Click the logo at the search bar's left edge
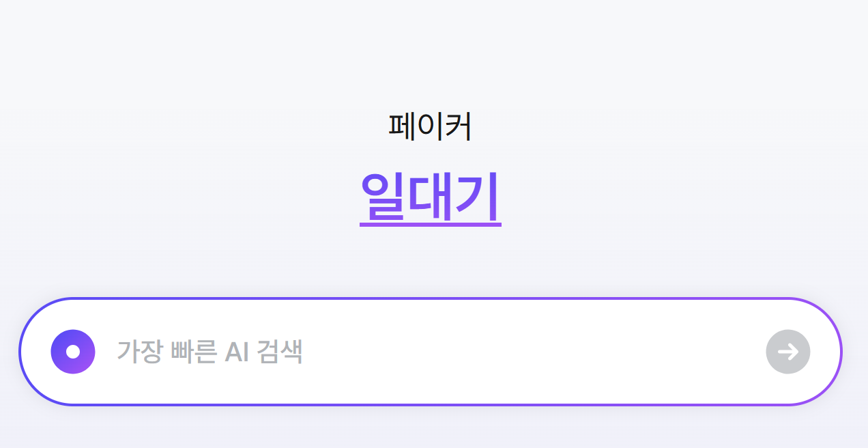The height and width of the screenshot is (448, 868). point(73,351)
